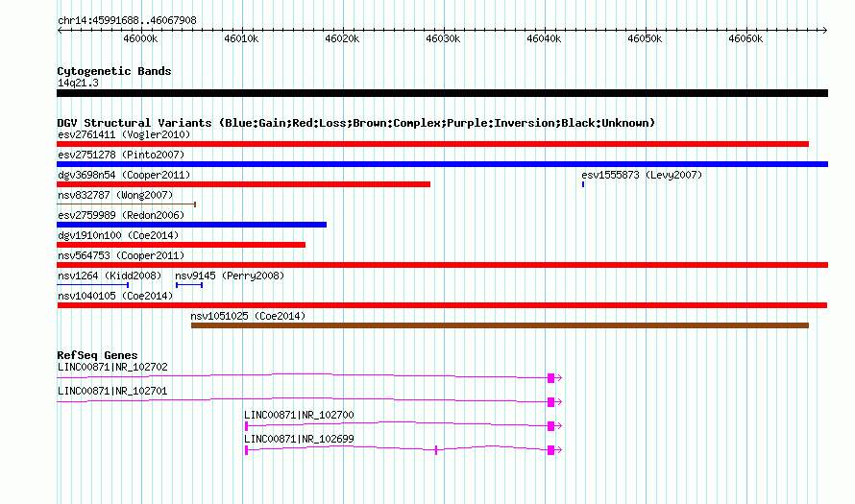855x504 pixels.
Task: Select the brown nsv1051025 complex variant bar
Action: pos(500,325)
